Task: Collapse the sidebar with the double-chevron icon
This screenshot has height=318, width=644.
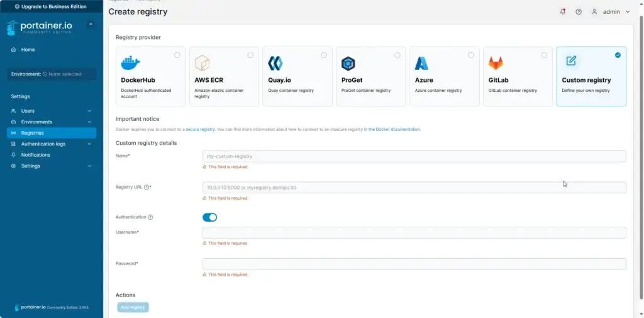Action: coord(91,25)
